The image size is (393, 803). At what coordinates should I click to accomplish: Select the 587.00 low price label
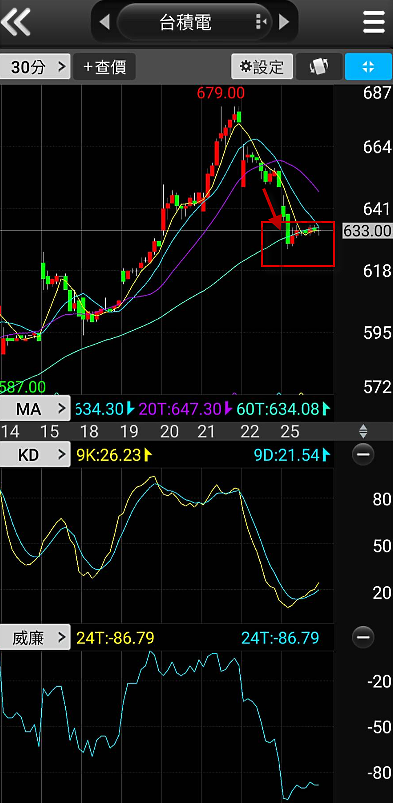tap(23, 387)
